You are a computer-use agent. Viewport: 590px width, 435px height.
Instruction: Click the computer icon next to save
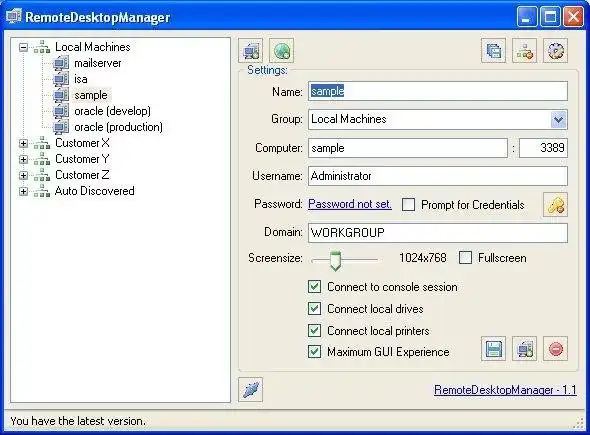(525, 349)
